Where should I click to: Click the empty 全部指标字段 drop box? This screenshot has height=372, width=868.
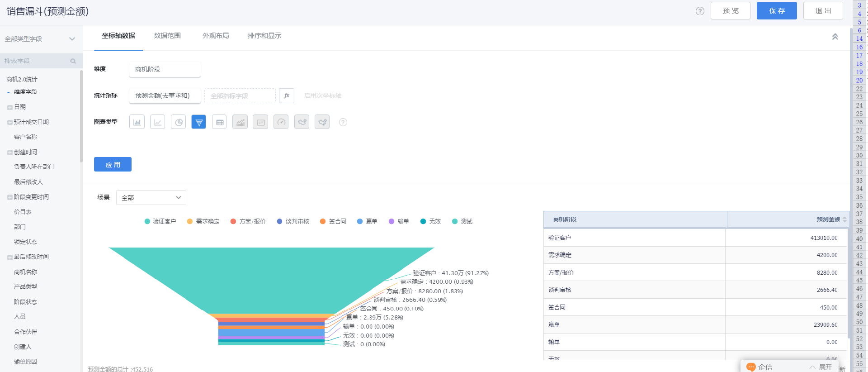240,96
